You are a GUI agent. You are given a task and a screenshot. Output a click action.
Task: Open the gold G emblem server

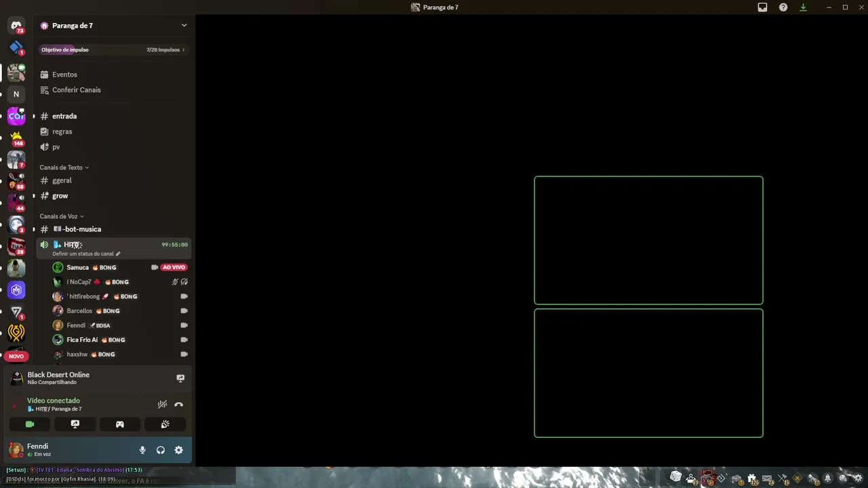[x=16, y=332]
